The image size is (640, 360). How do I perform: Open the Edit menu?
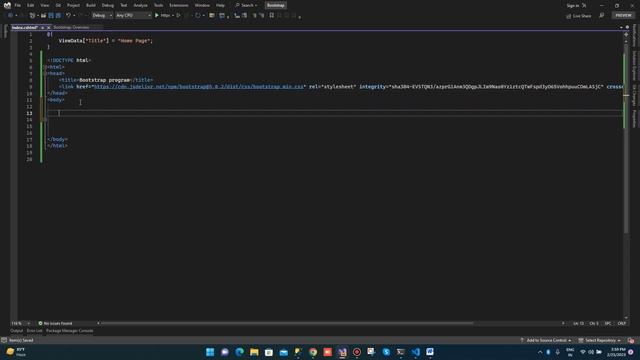coord(31,5)
